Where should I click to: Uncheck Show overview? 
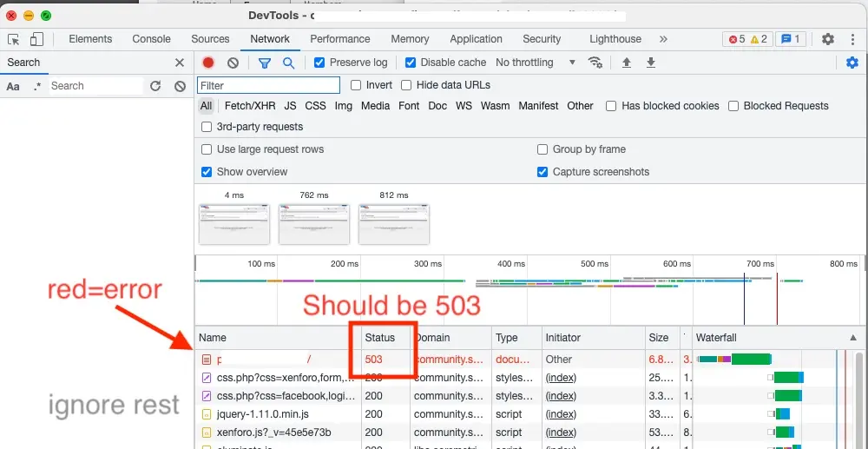207,172
